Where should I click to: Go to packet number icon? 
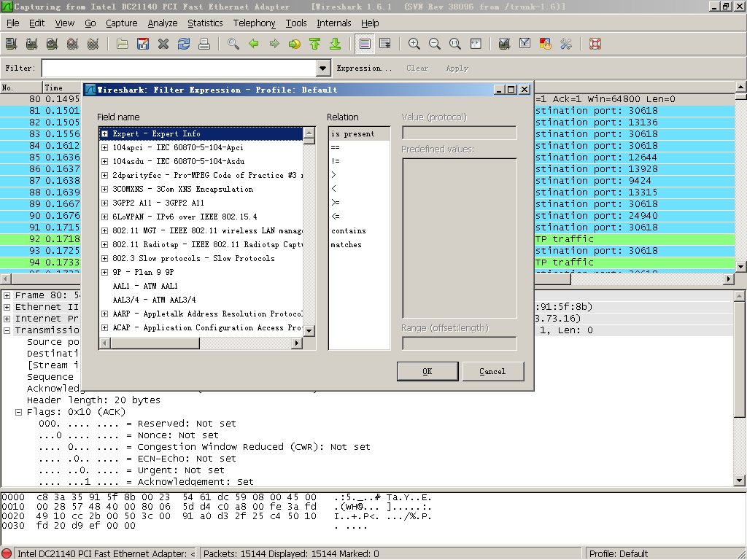[x=295, y=44]
